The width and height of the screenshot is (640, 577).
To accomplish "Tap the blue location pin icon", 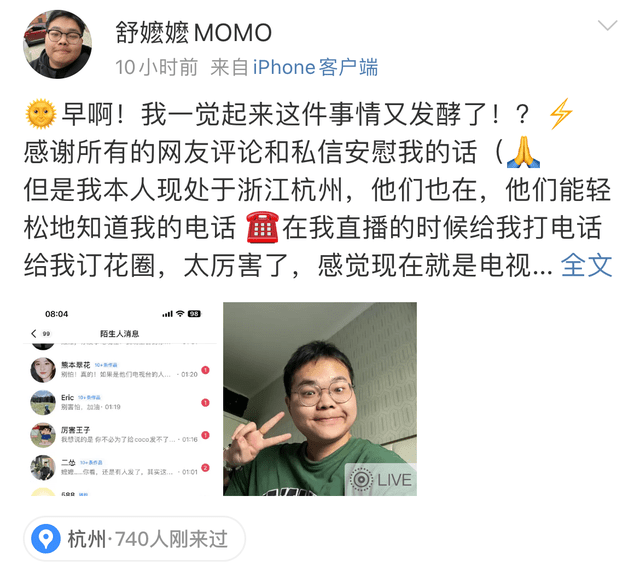I will [x=46, y=539].
